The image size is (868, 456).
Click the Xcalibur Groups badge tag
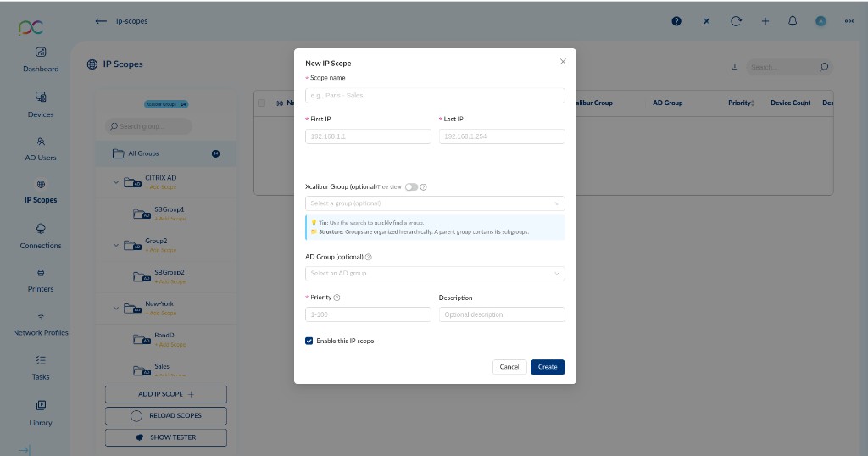tap(166, 104)
